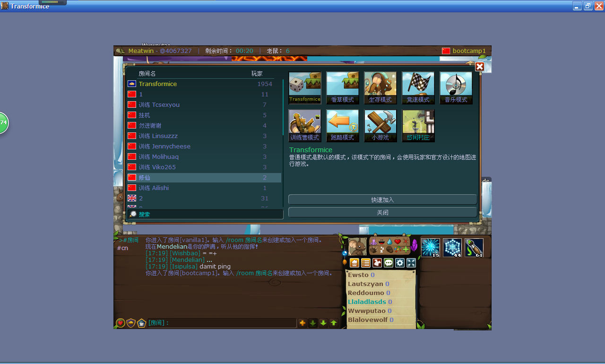Select the 挂机 room row
Viewport: 605px width, 364px height.
point(204,115)
